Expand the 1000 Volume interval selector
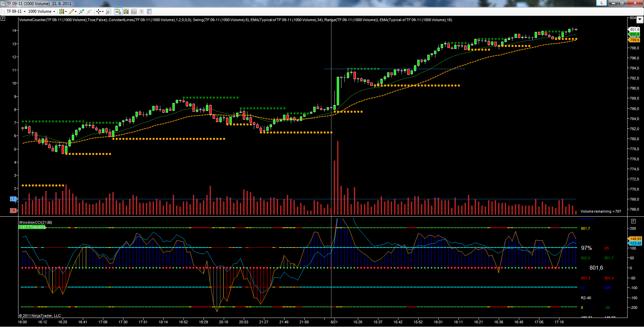Image resolution: width=644 pixels, height=327 pixels. [x=42, y=11]
